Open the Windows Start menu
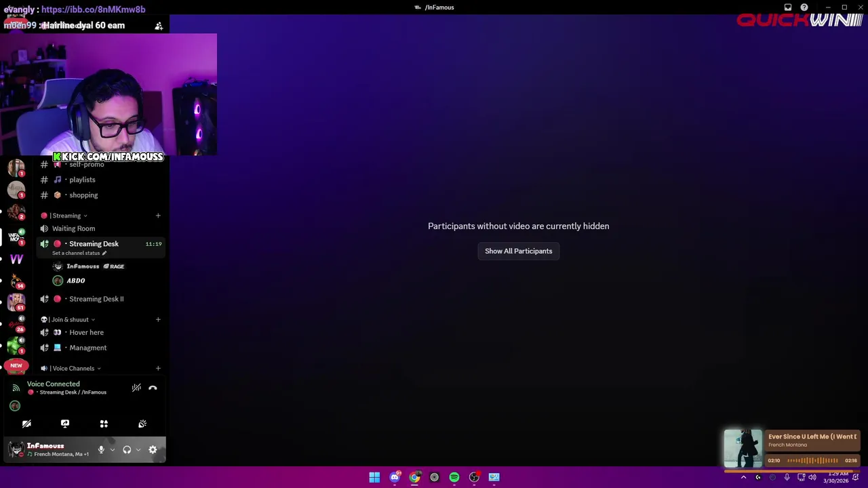 click(374, 477)
